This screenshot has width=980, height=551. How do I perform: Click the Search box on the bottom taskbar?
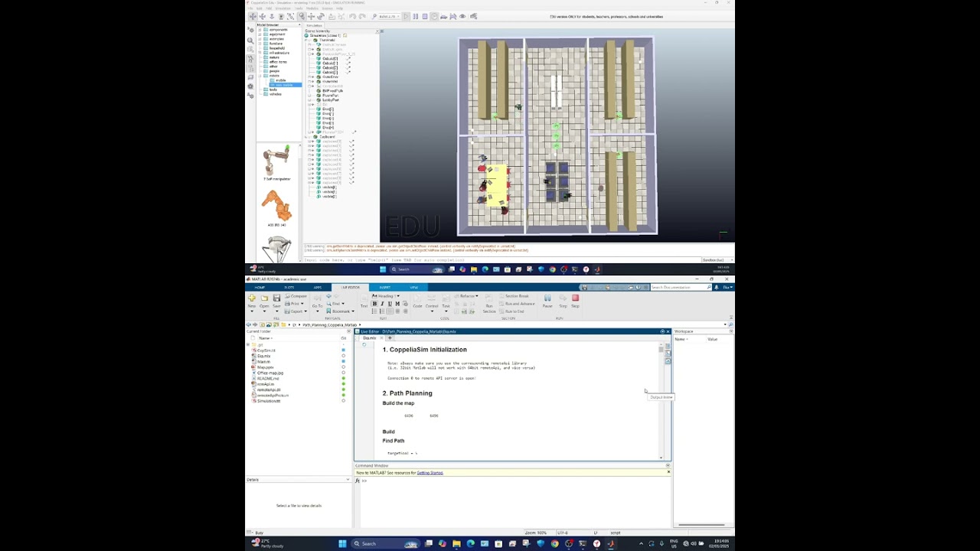coord(387,544)
